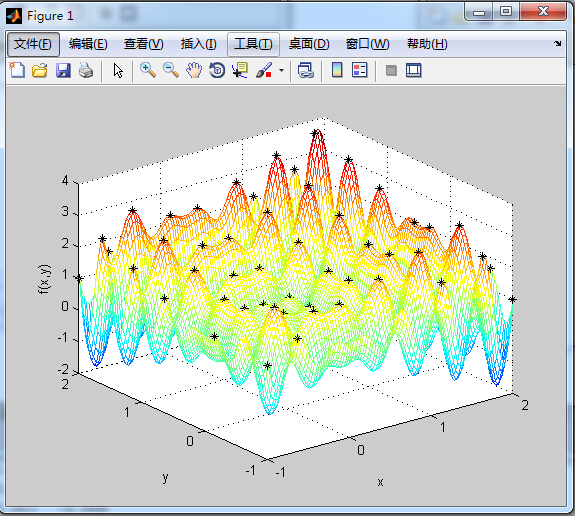Activate the Rotate 3D tool

point(217,70)
